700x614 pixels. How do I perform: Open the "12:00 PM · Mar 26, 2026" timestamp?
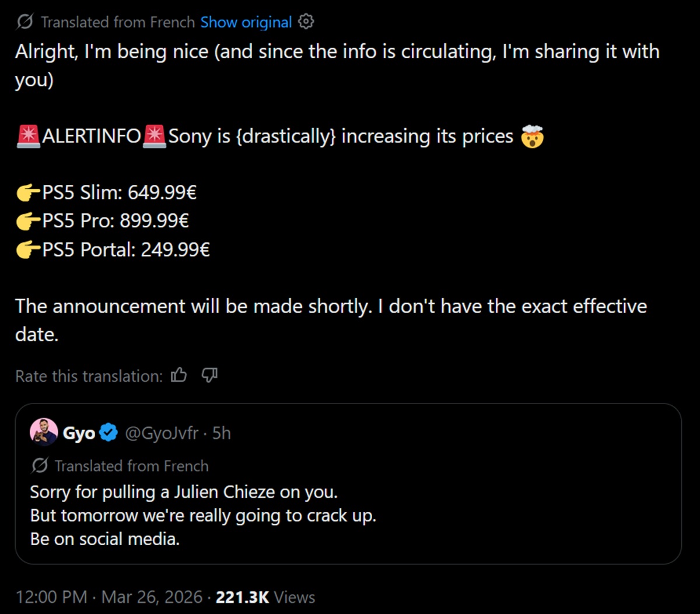pos(108,597)
